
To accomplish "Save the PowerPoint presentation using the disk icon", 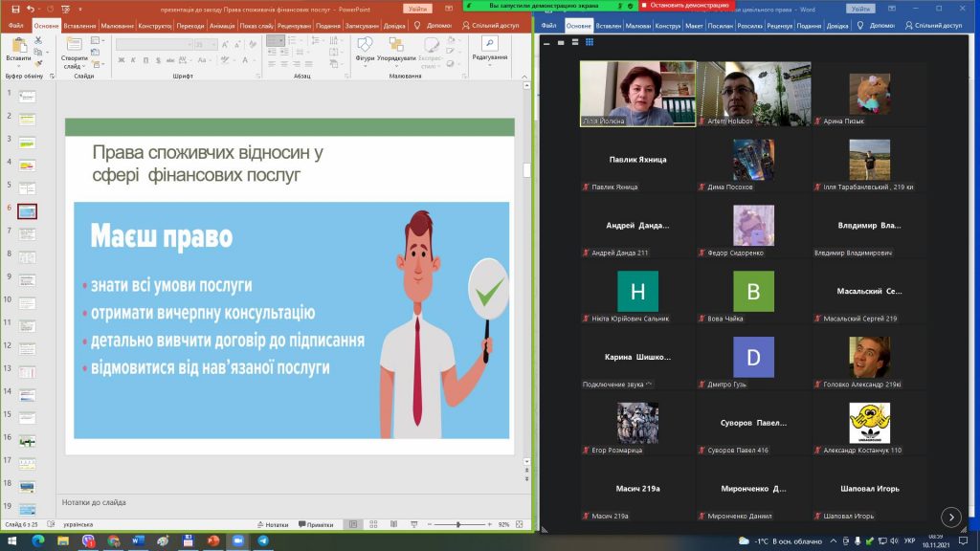I will click(15, 9).
